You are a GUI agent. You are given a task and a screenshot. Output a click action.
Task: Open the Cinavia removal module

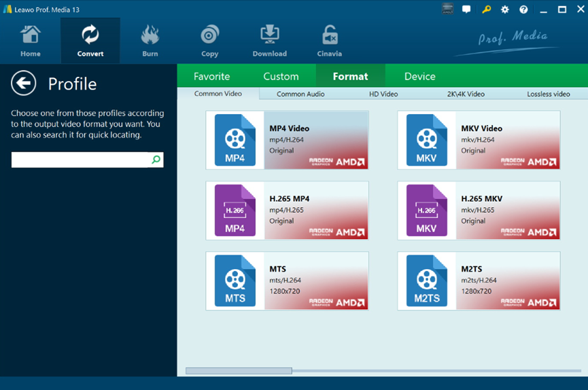click(x=329, y=41)
